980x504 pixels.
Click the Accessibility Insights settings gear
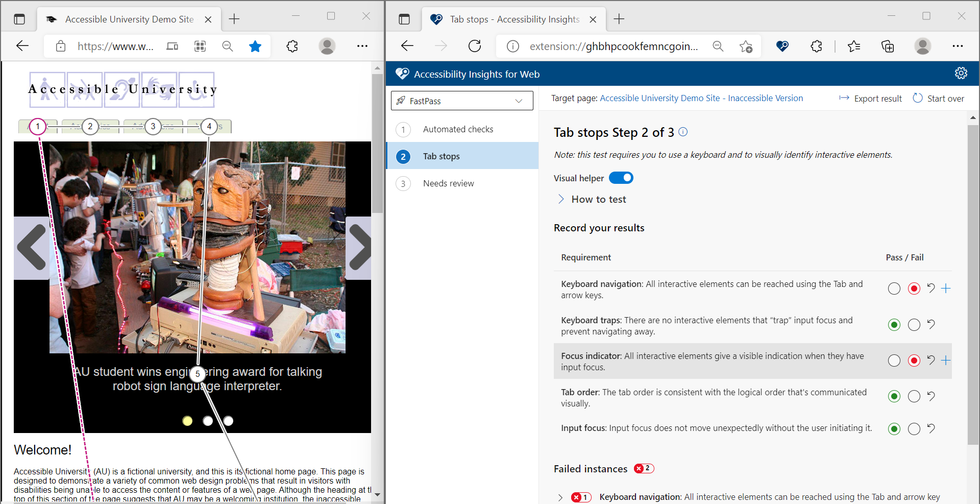(961, 74)
